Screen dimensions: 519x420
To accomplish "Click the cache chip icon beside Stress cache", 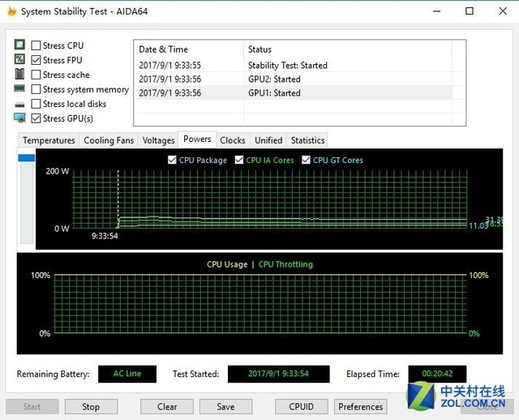I will [x=19, y=74].
